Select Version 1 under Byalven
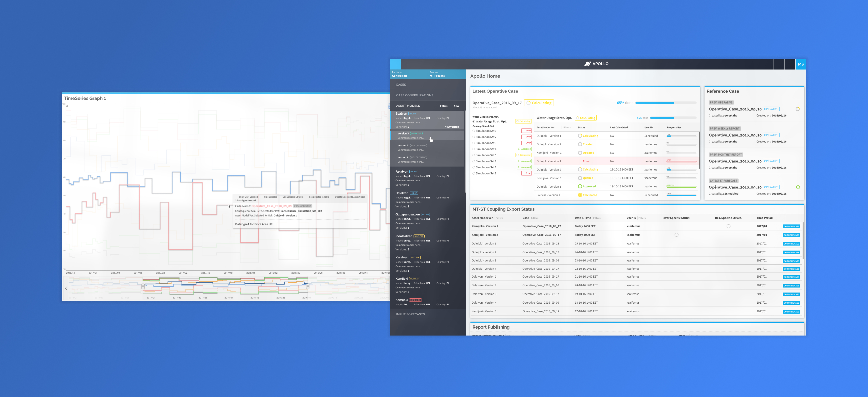868x397 pixels. tap(427, 159)
